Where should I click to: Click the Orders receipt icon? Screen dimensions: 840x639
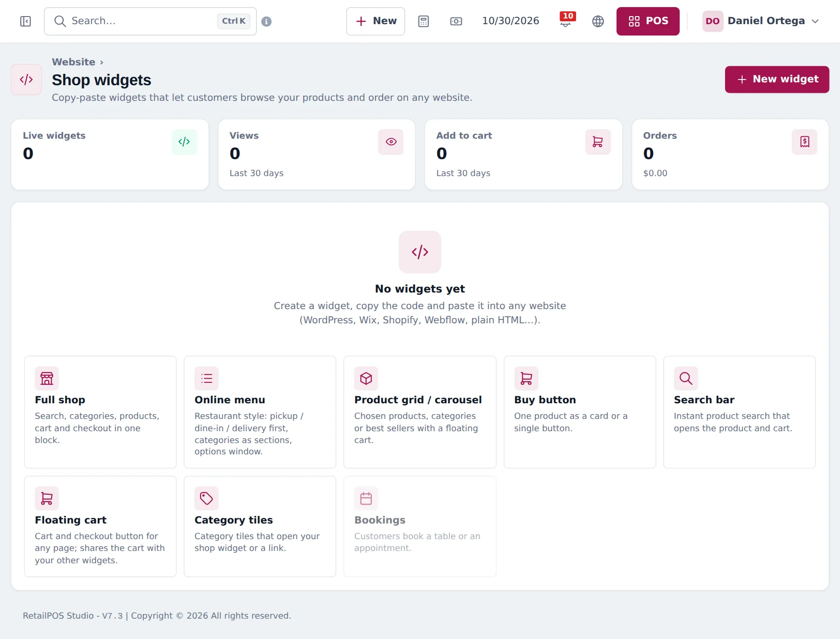[x=805, y=142]
